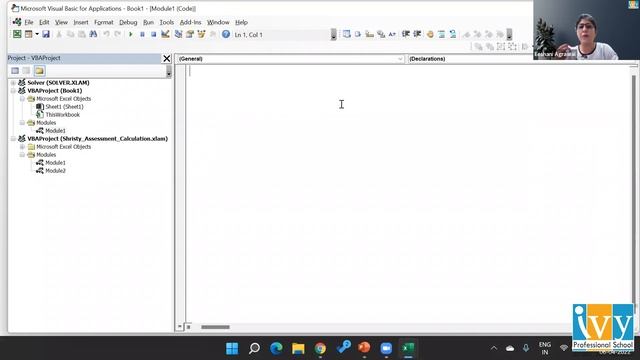Expand Microsoft Excel Objects under Shristy_Assessment_Calculation project
Viewport: 640px width, 360px height.
click(22, 147)
